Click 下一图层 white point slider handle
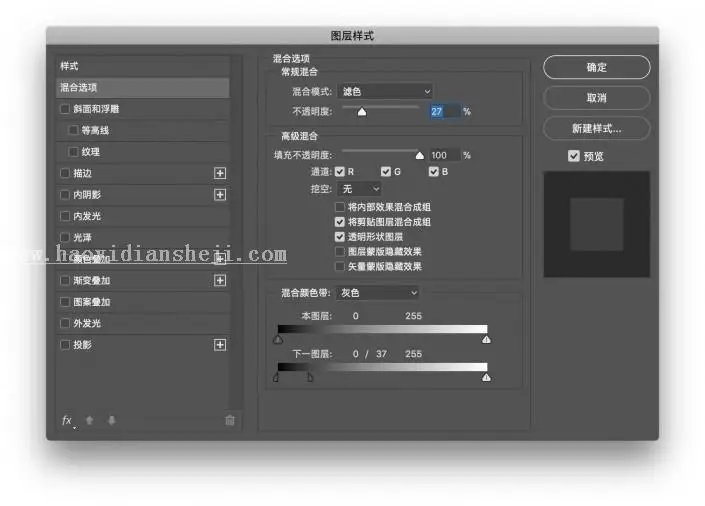 (486, 378)
